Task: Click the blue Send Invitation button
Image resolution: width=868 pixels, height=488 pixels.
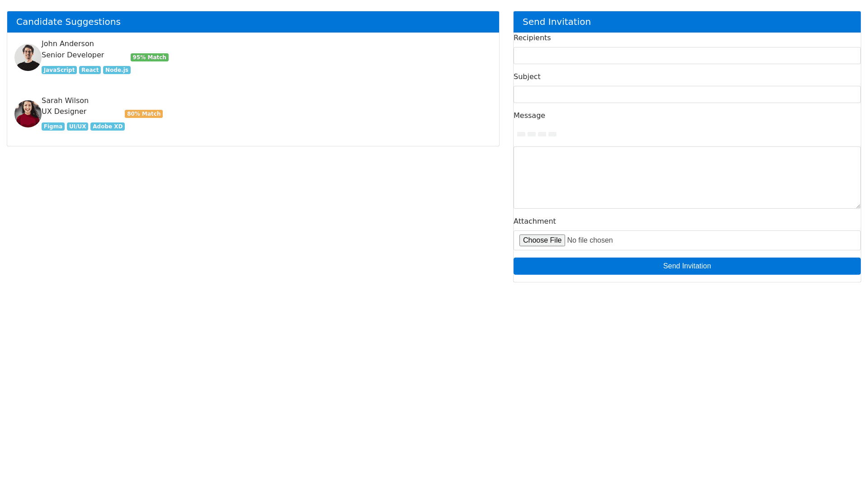Action: point(687,266)
